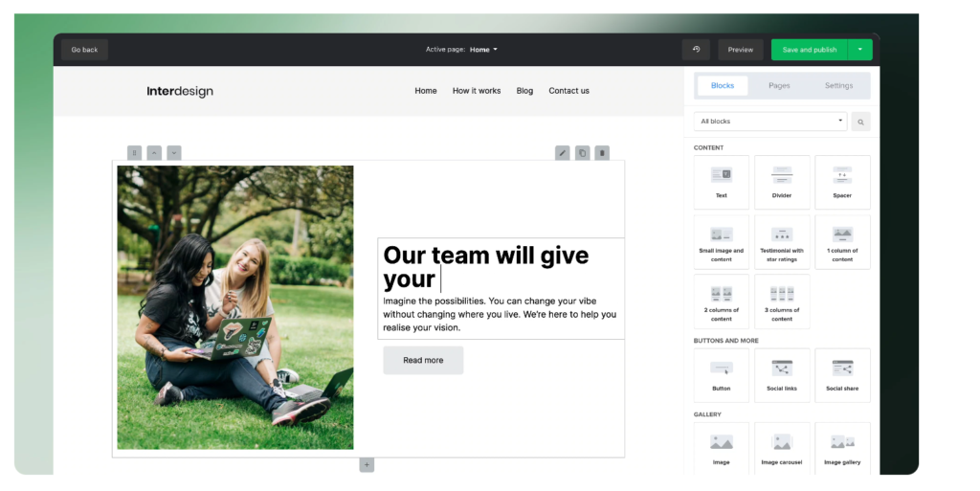980x491 pixels.
Task: Open the All blocks filter dropdown
Action: [x=770, y=122]
